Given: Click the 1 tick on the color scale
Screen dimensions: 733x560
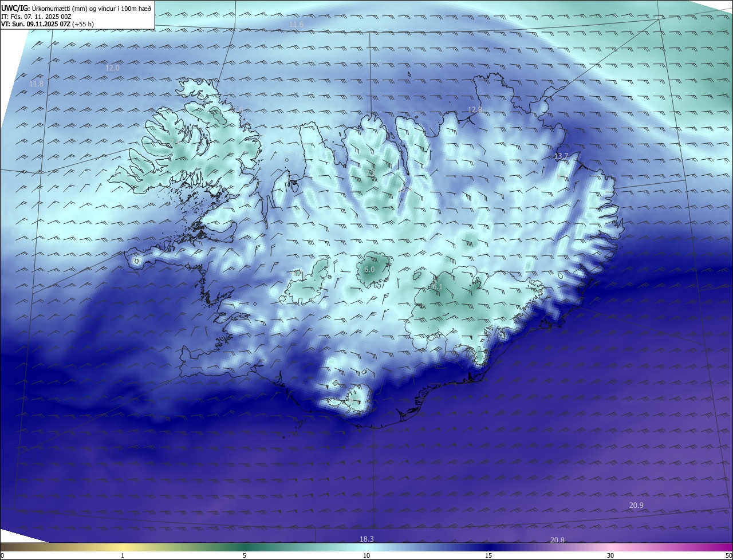Looking at the screenshot, I should click(123, 555).
